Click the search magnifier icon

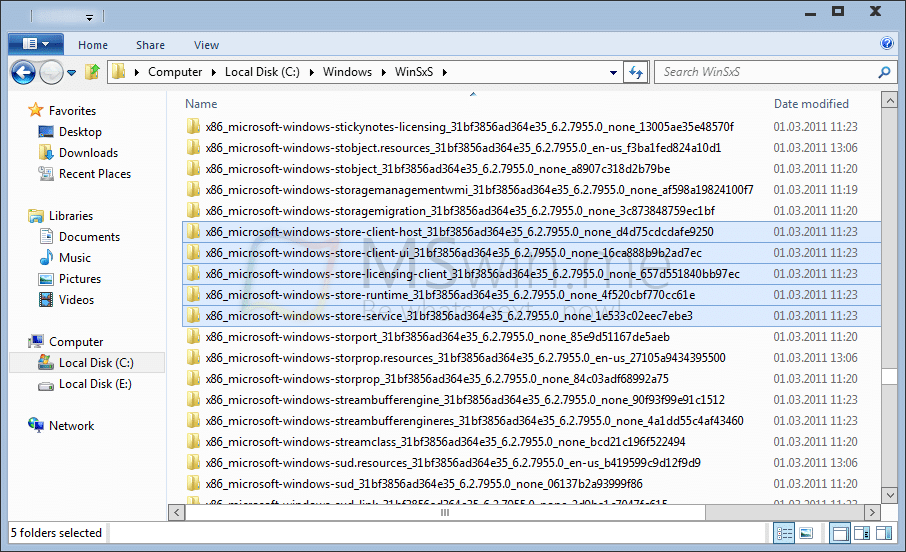pos(885,72)
